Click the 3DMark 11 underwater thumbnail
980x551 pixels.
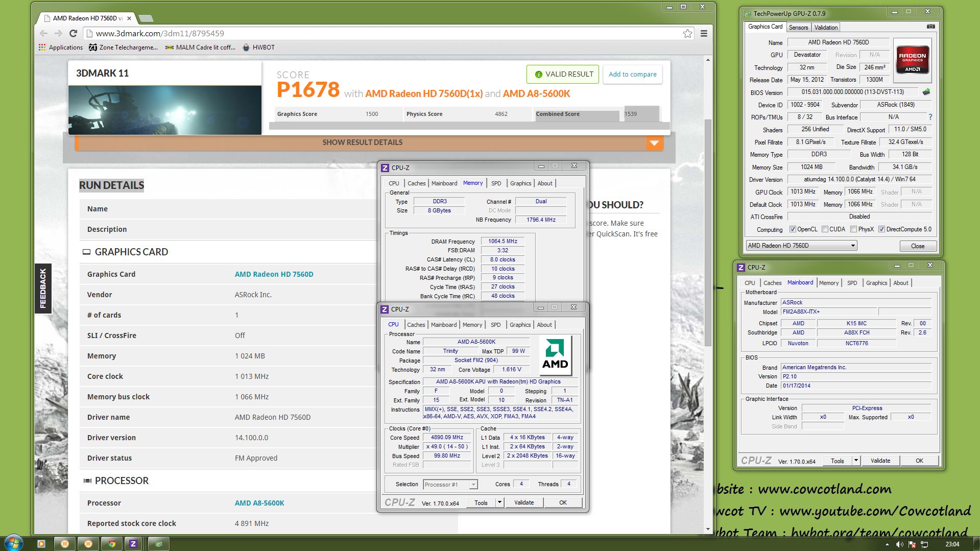[165, 110]
